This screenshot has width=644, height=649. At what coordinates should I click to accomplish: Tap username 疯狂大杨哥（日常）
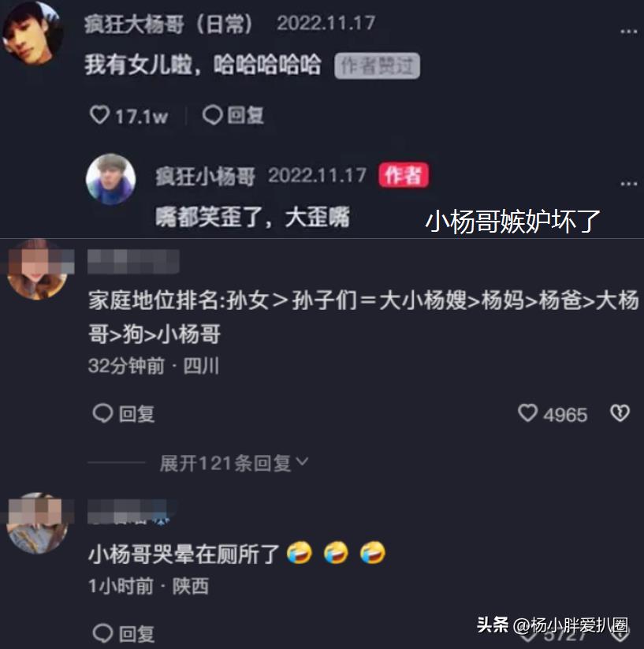169,24
